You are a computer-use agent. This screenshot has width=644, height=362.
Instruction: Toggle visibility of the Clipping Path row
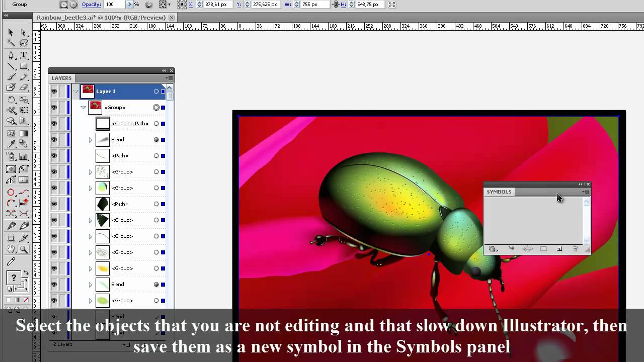coord(54,124)
